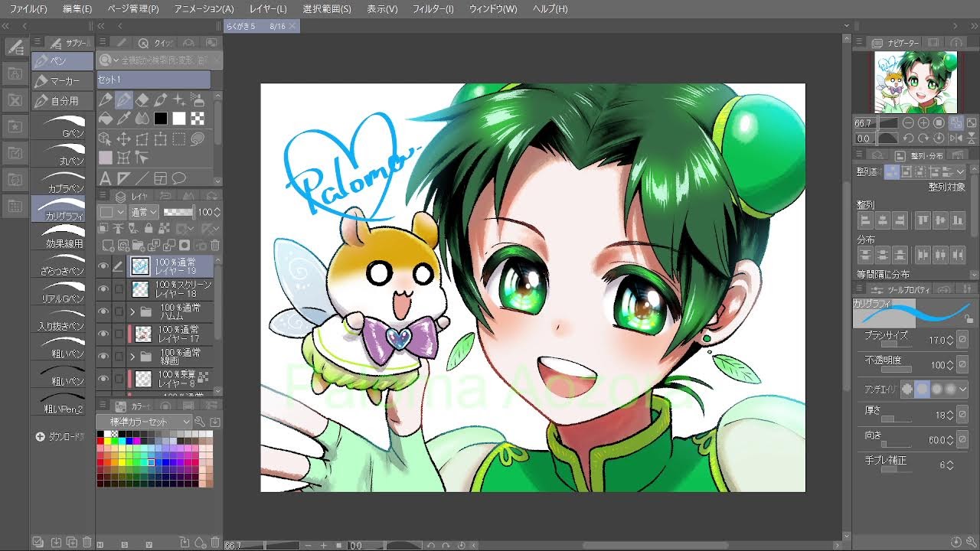Image resolution: width=980 pixels, height=551 pixels.
Task: Select the object operation cube tool
Action: click(105, 139)
